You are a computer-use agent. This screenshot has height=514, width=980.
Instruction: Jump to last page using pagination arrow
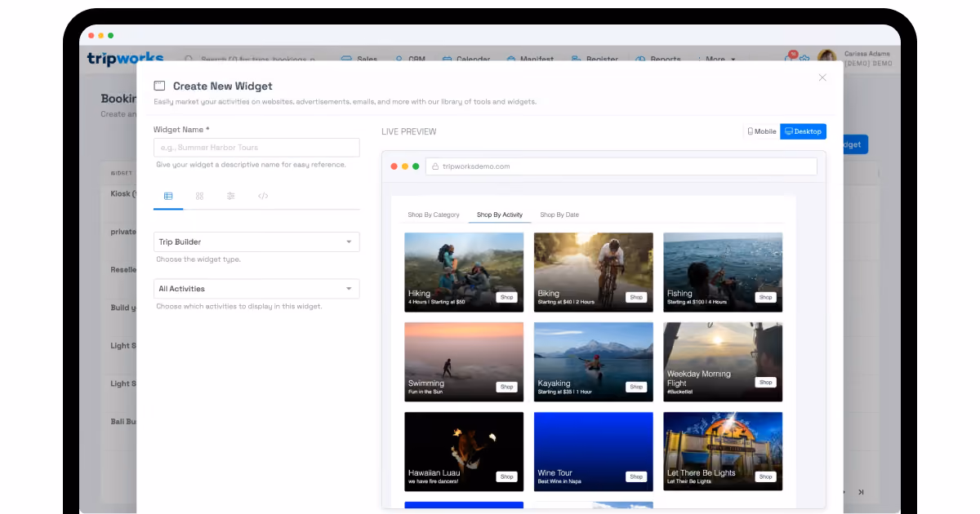(x=861, y=492)
